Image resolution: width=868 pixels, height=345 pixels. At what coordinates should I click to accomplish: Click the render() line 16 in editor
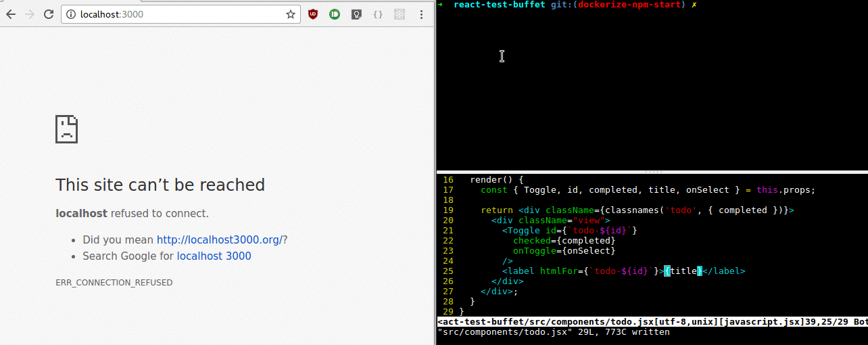point(496,180)
